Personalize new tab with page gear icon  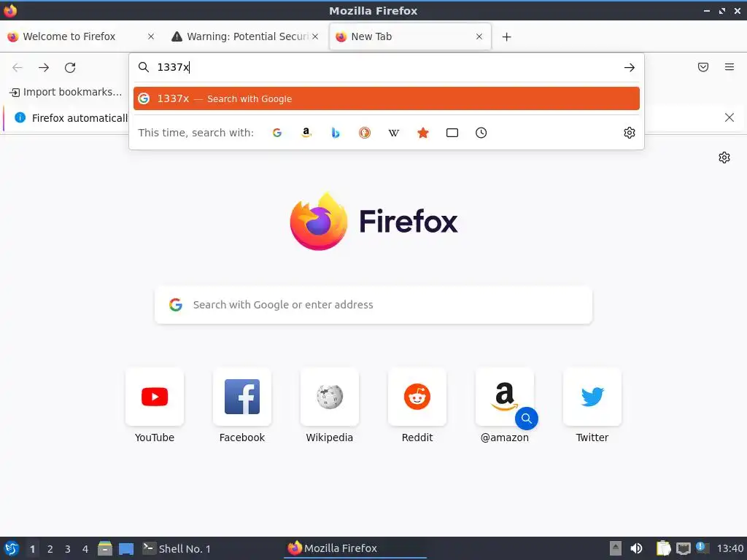(724, 157)
